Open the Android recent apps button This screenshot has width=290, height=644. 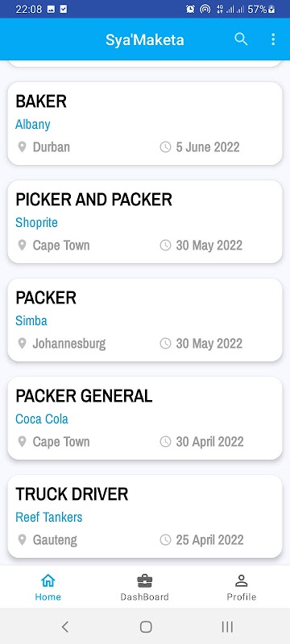click(227, 626)
